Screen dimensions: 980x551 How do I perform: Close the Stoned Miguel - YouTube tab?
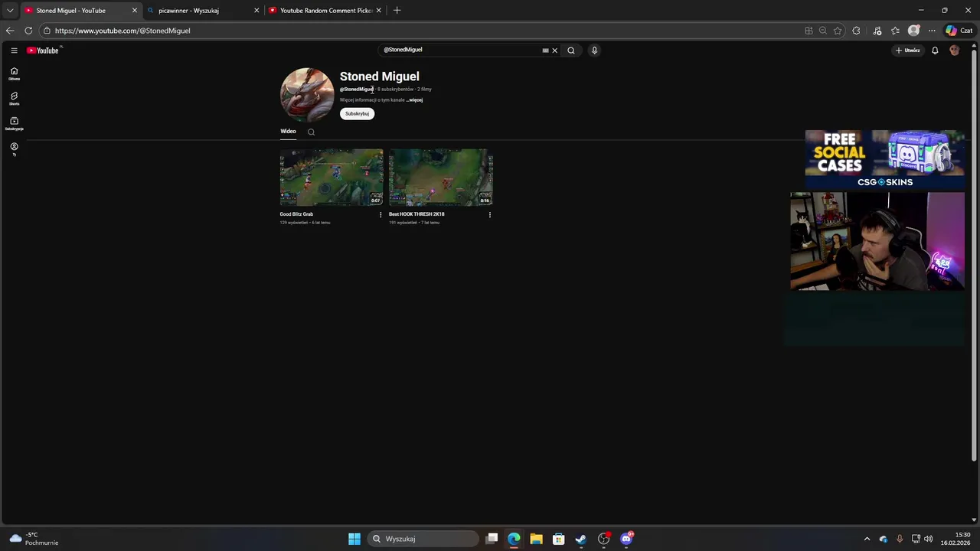pyautogui.click(x=134, y=11)
